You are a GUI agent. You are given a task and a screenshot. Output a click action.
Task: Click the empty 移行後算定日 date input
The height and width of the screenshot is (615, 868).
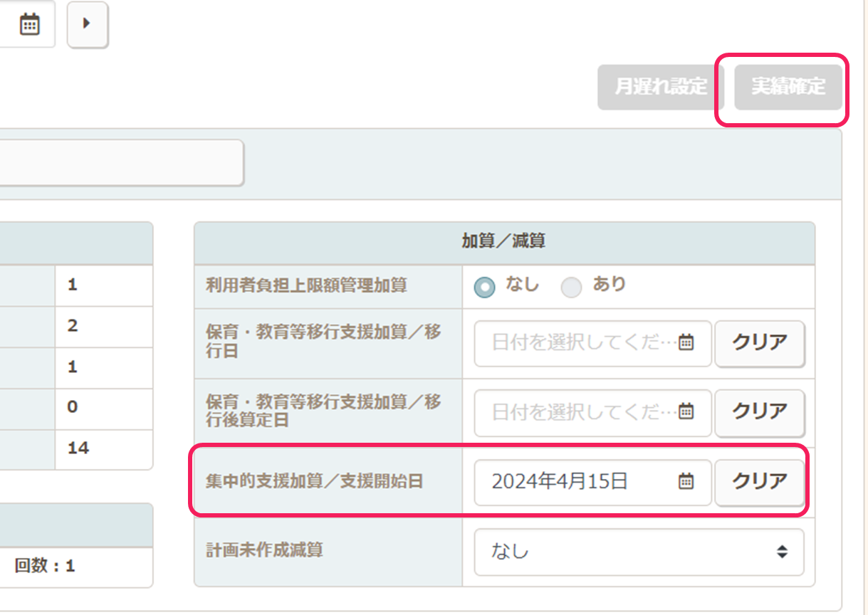coord(580,412)
